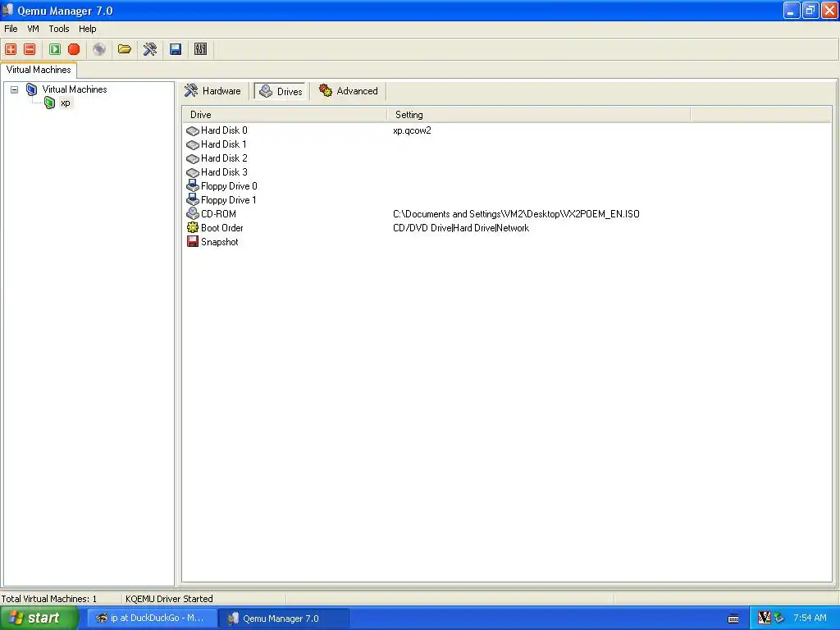Click the Hard Disk 1 drive icon
The height and width of the screenshot is (630, 840).
pyautogui.click(x=192, y=144)
